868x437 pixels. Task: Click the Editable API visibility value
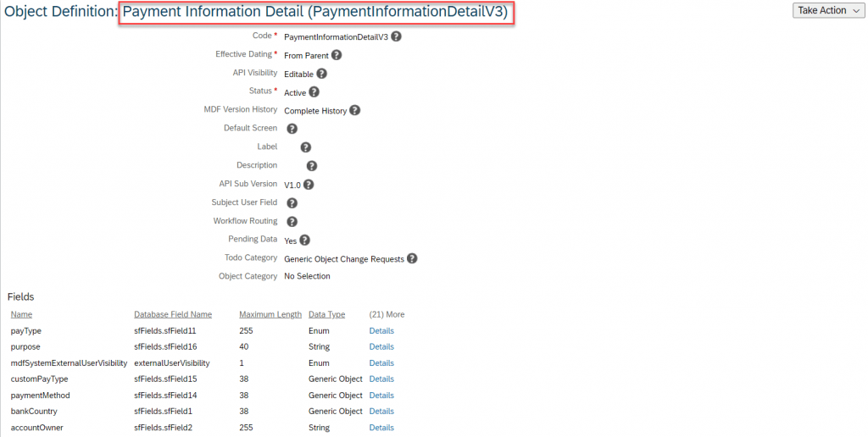(298, 75)
